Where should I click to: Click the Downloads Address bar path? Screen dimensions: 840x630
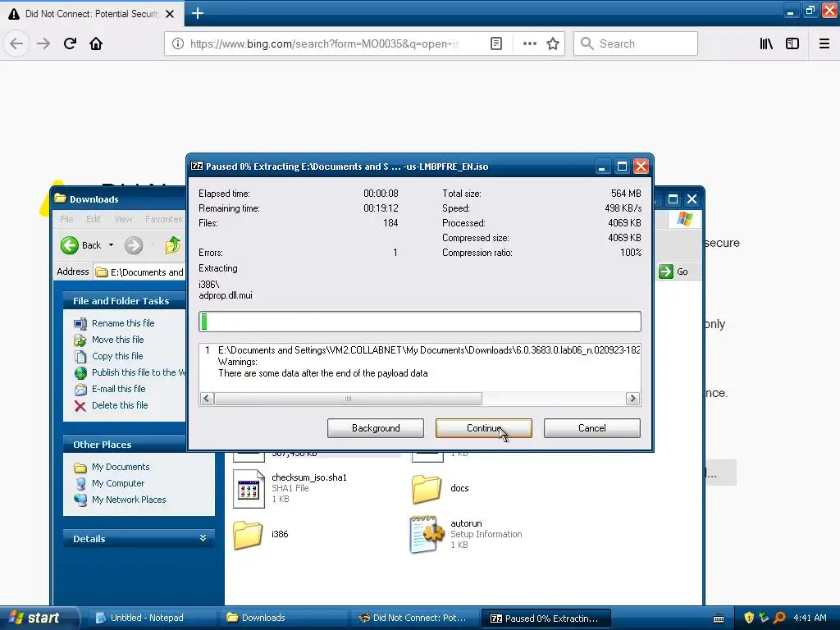pyautogui.click(x=139, y=272)
